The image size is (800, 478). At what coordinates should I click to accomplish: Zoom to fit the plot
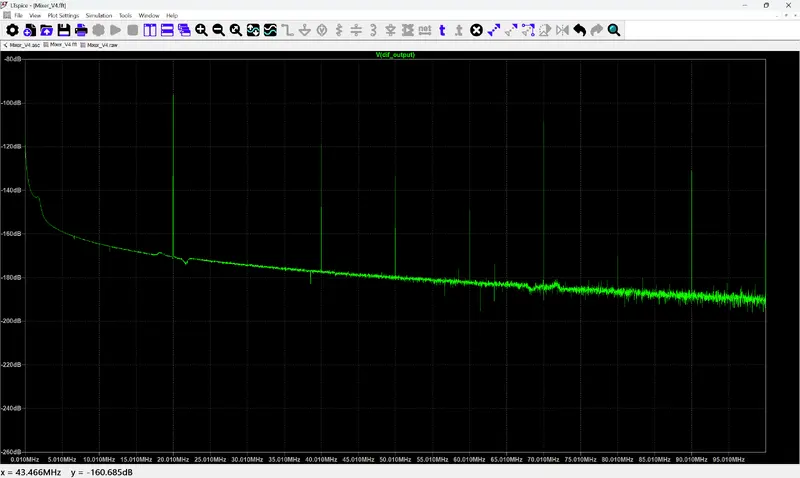(236, 30)
